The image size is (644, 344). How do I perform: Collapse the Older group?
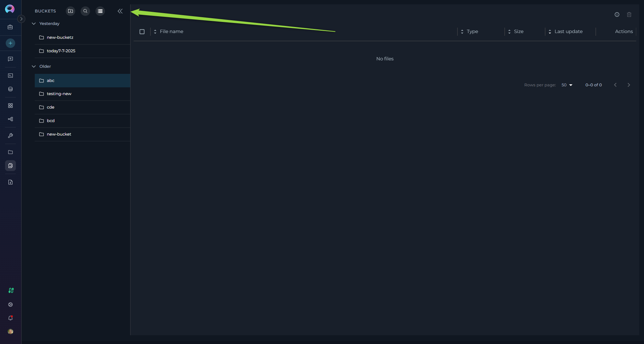(x=34, y=66)
